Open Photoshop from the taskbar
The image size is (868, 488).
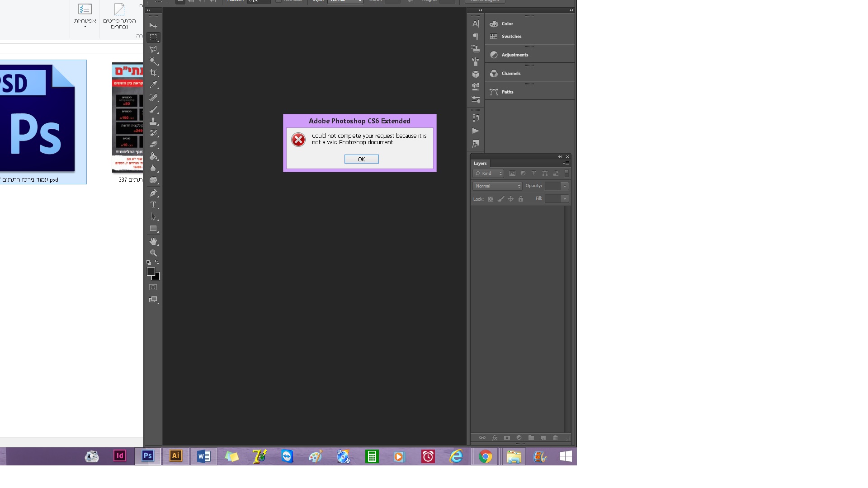pyautogui.click(x=147, y=456)
